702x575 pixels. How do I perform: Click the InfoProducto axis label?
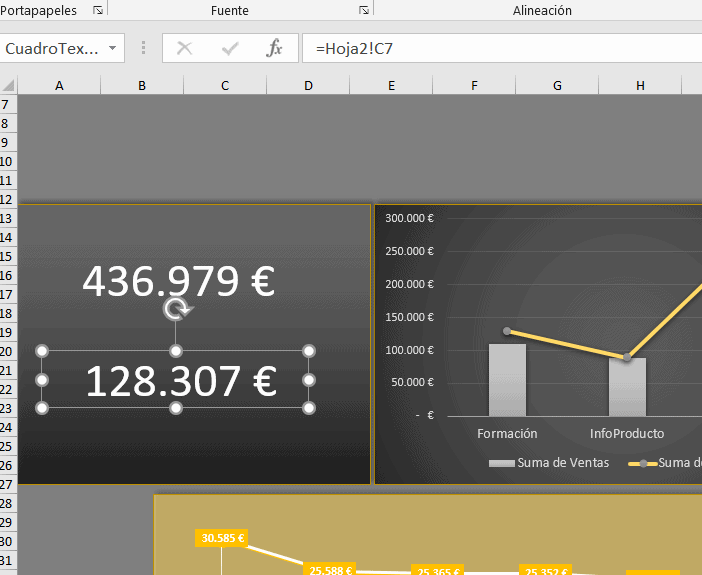click(x=627, y=433)
